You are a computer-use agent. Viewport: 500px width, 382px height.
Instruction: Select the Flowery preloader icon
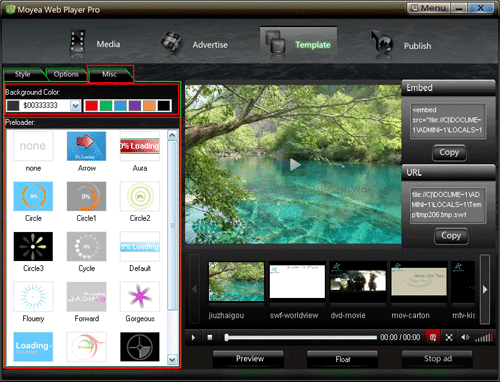click(x=33, y=296)
